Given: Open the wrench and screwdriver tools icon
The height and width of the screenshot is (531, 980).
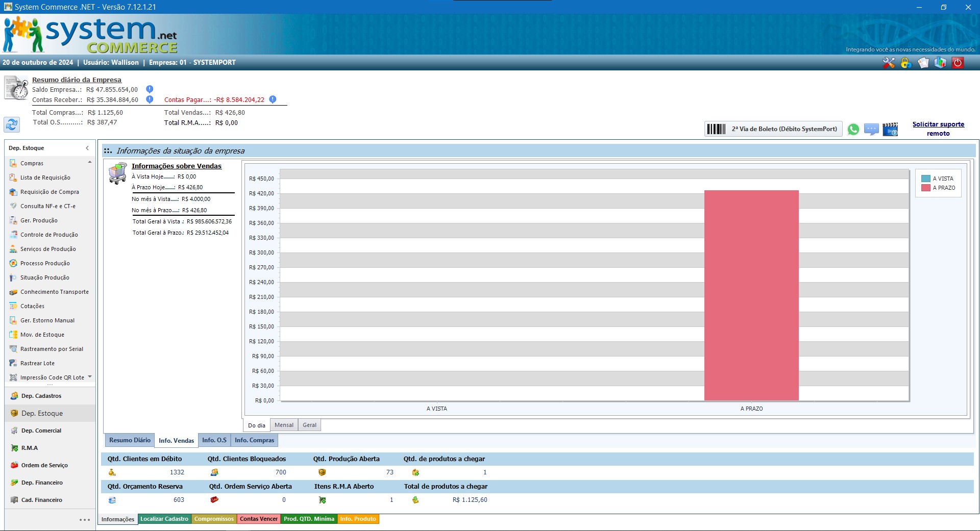Looking at the screenshot, I should [x=889, y=63].
